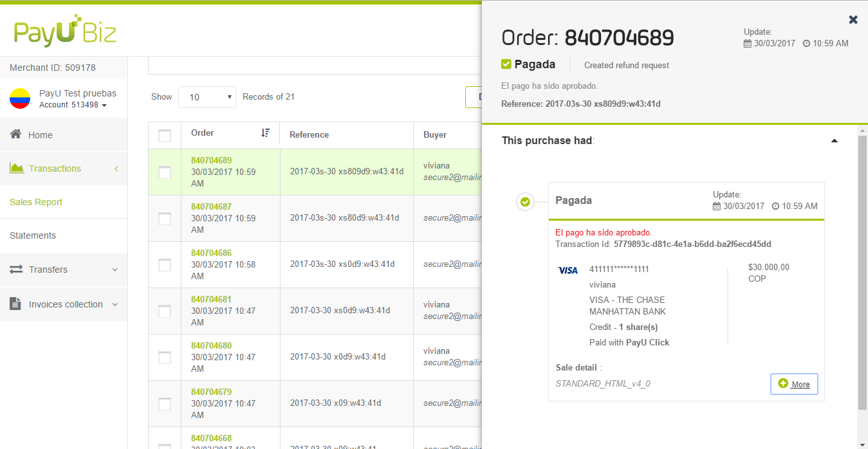Click the green Pagada status circle icon
This screenshot has height=449, width=868.
[x=525, y=202]
